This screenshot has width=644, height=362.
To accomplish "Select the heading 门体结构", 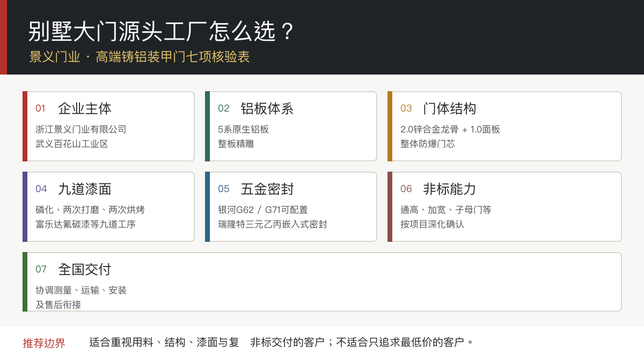I will 450,108.
